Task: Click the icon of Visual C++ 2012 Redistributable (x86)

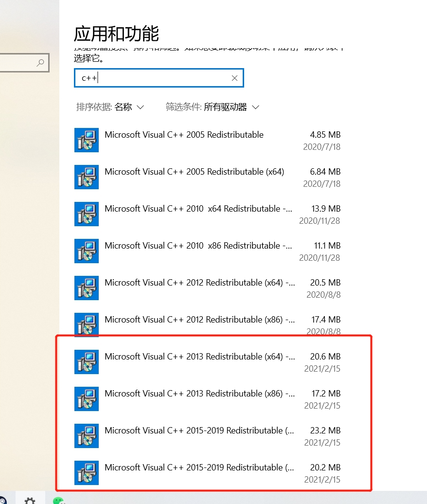Action: point(87,324)
